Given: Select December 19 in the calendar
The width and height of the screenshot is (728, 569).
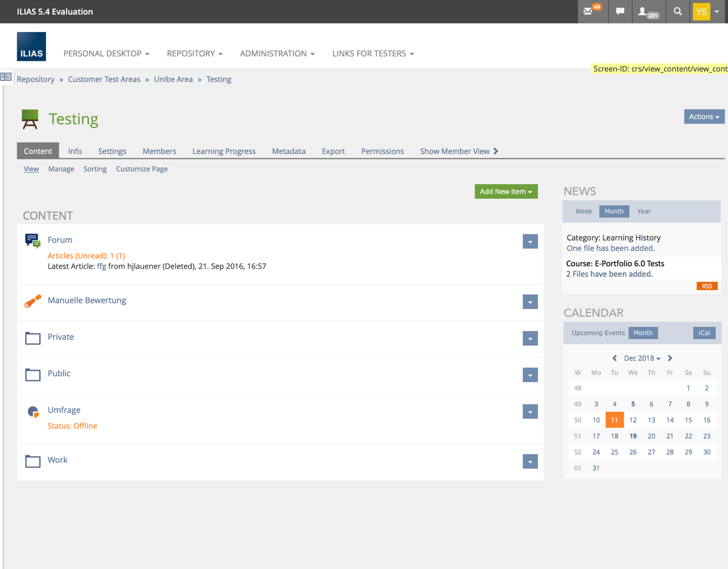Looking at the screenshot, I should click(633, 436).
